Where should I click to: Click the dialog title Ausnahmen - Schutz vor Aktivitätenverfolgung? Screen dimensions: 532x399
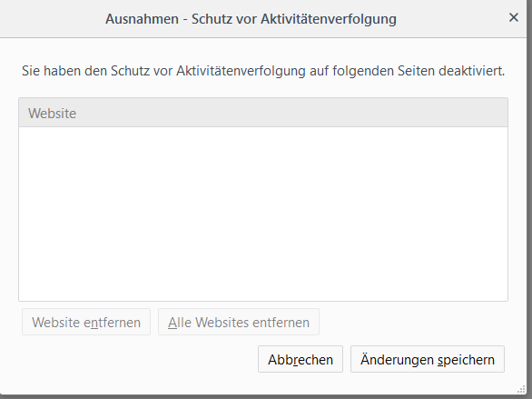point(251,19)
